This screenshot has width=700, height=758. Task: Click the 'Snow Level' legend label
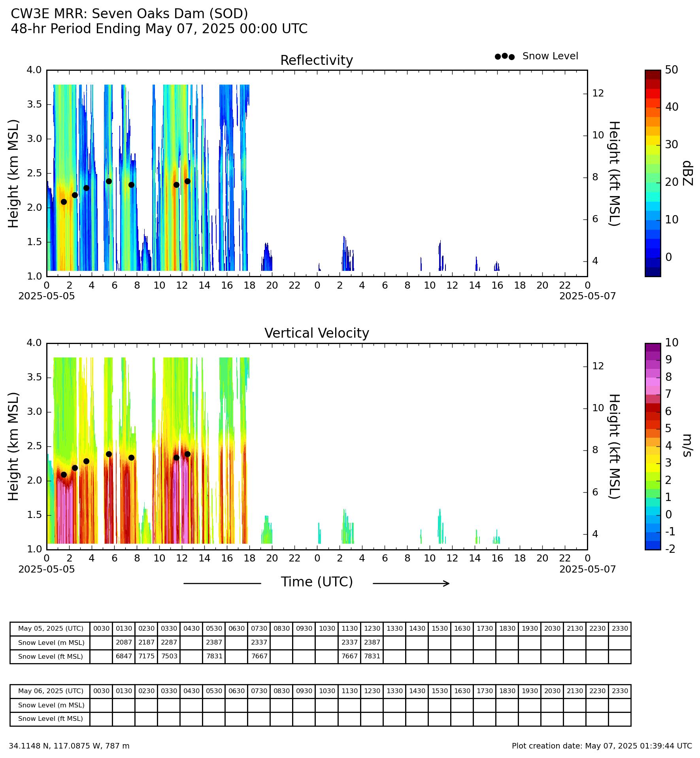click(550, 56)
